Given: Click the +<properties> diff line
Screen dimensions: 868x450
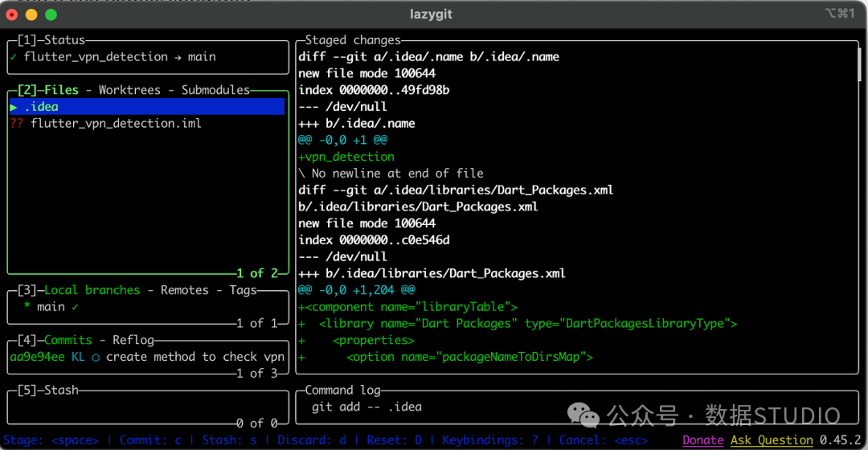Looking at the screenshot, I should [357, 341].
